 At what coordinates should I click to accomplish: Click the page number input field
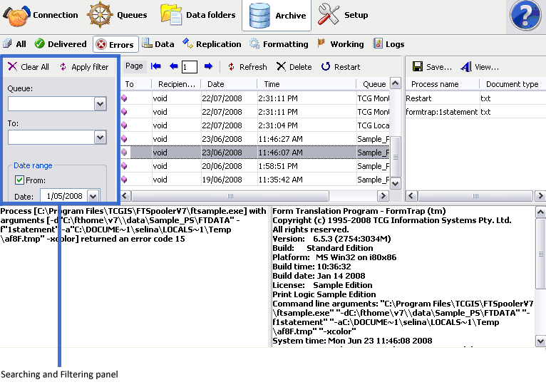tap(189, 67)
